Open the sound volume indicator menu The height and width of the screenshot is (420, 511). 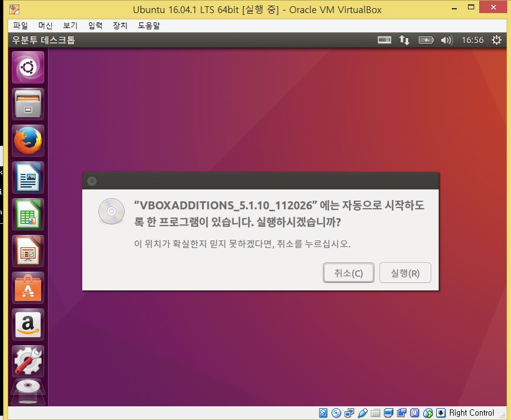(x=446, y=40)
